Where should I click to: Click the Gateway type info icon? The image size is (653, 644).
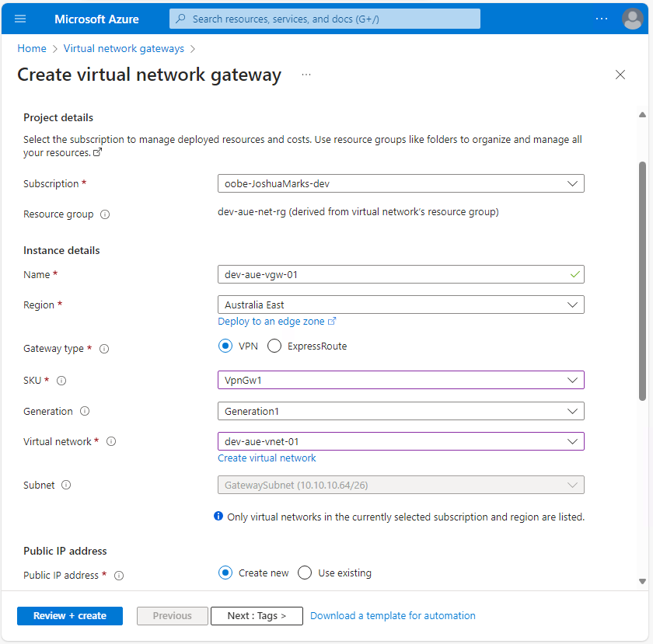[104, 349]
